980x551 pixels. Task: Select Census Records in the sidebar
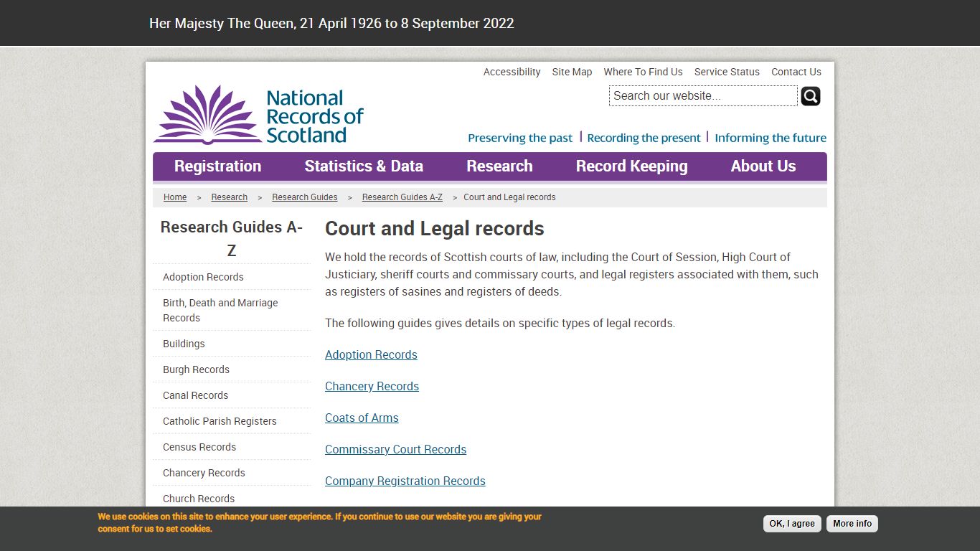pos(199,447)
